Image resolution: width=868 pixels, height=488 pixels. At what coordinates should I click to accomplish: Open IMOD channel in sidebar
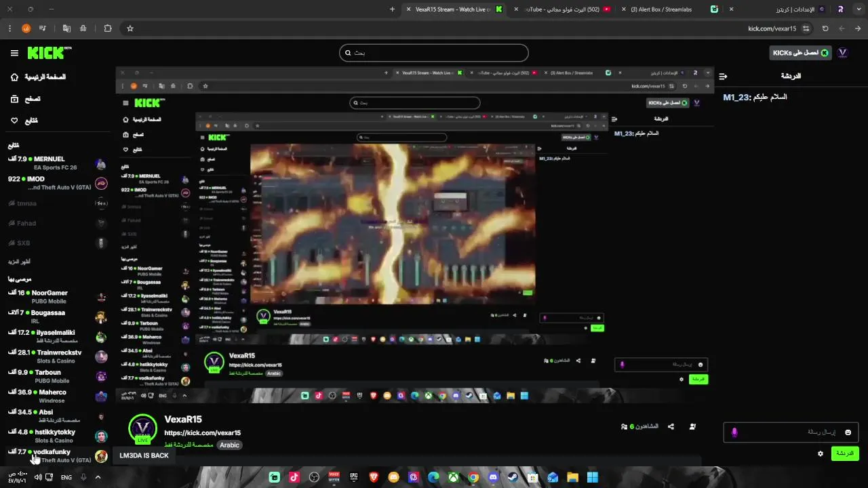click(x=57, y=183)
